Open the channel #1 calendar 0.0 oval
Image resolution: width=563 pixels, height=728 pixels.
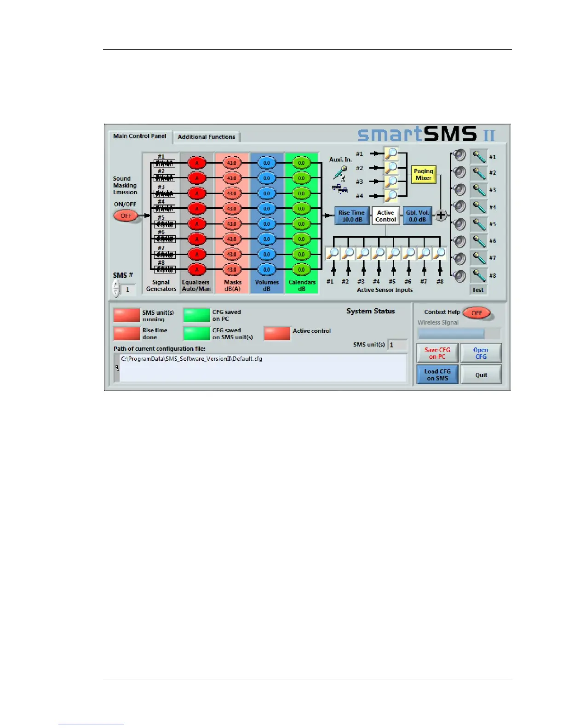[301, 163]
